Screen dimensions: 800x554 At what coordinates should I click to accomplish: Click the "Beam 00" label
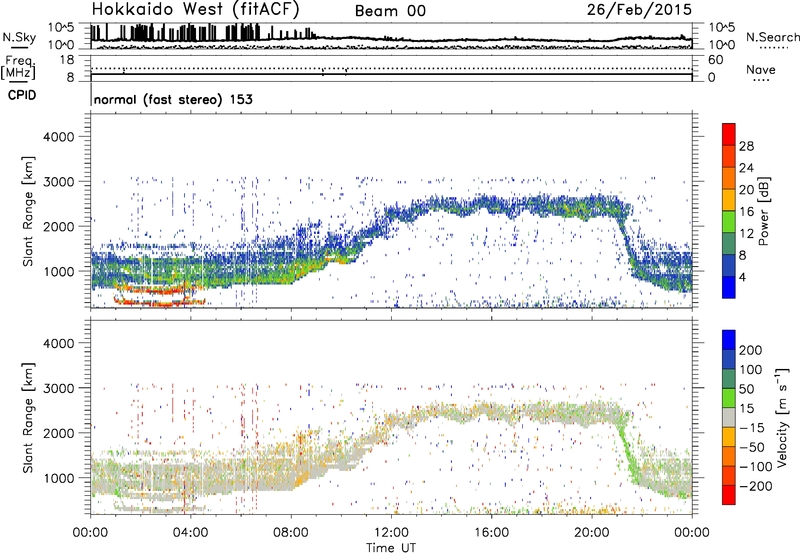(x=390, y=11)
